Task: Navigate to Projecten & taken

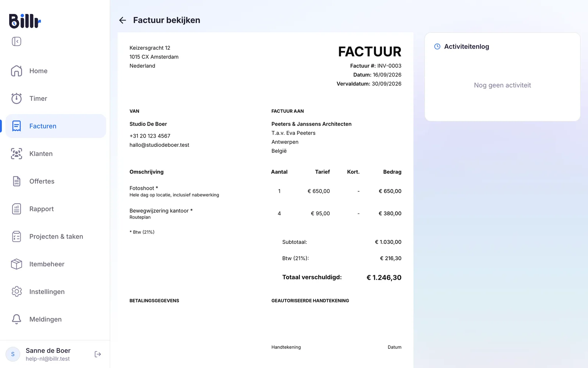Action: [56, 236]
